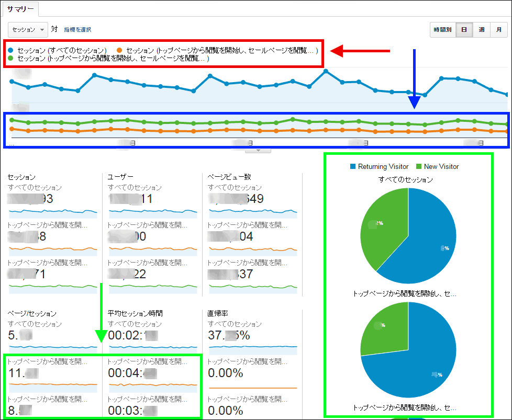Click the セッション (すべてのセッション) legend label
The height and width of the screenshot is (420, 512).
(62, 50)
